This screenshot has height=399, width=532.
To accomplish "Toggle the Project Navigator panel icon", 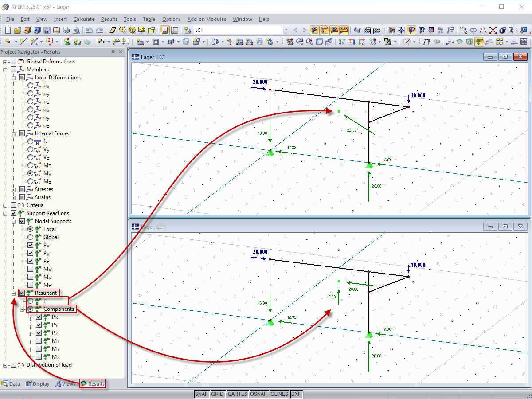I will click(165, 30).
